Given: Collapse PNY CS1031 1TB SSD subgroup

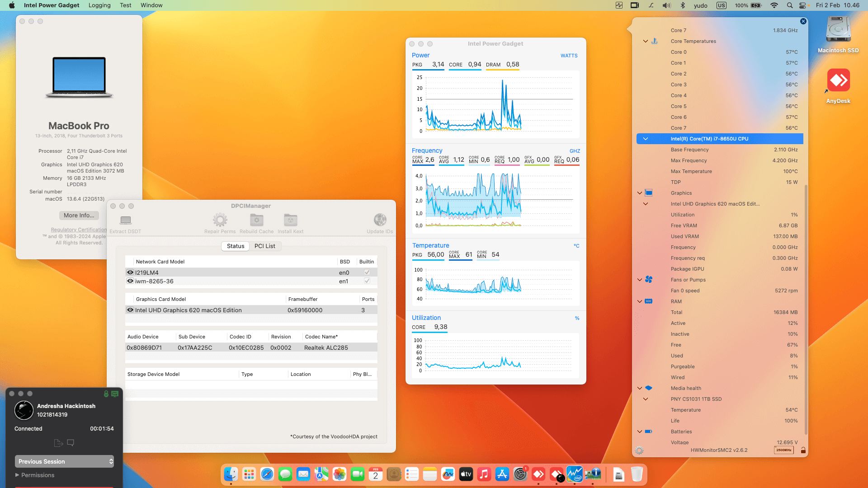Looking at the screenshot, I should point(646,399).
